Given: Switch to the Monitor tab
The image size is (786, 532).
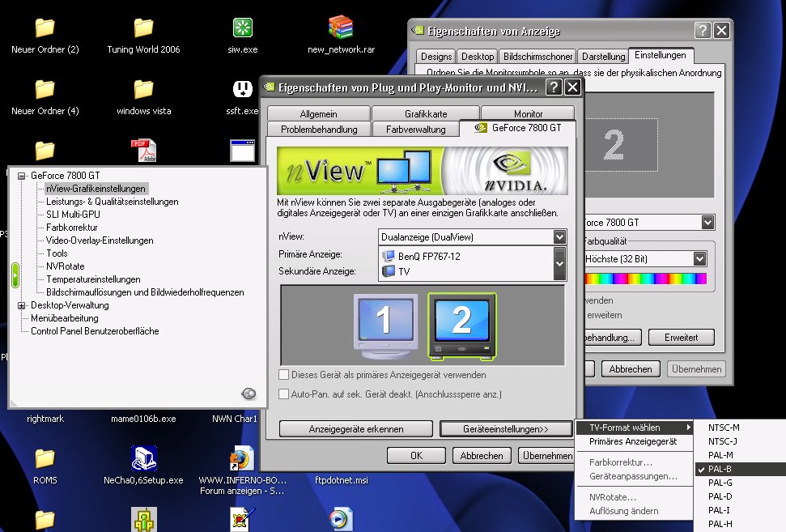Looking at the screenshot, I should coord(528,114).
